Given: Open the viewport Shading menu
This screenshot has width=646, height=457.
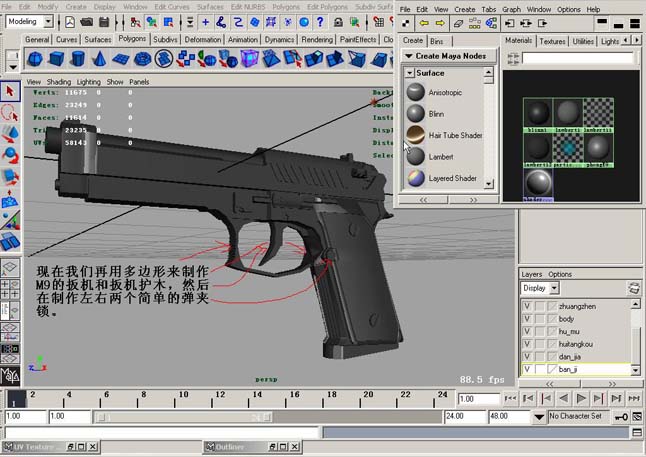Looking at the screenshot, I should pos(59,82).
